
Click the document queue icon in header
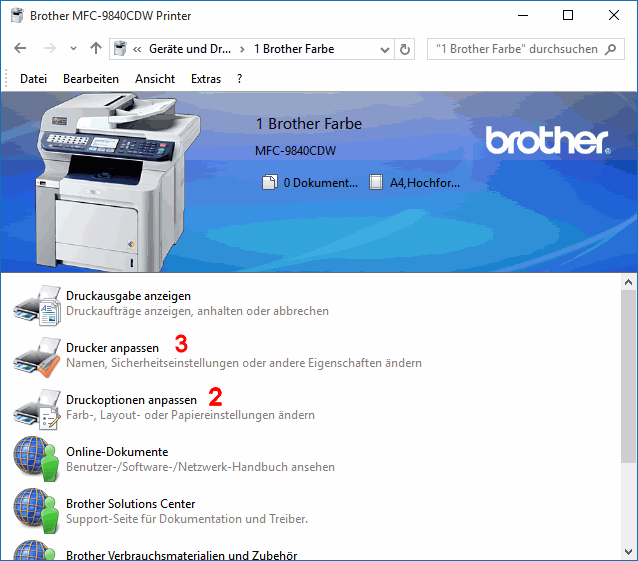tap(268, 183)
